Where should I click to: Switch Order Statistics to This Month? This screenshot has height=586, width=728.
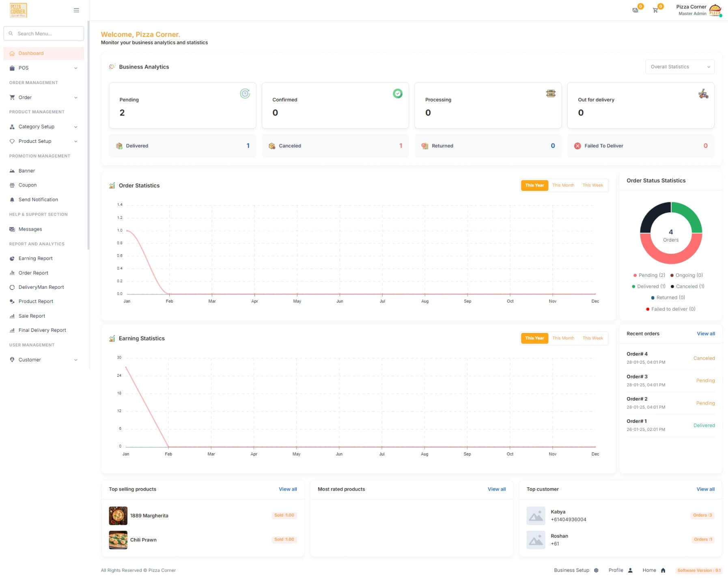(563, 185)
